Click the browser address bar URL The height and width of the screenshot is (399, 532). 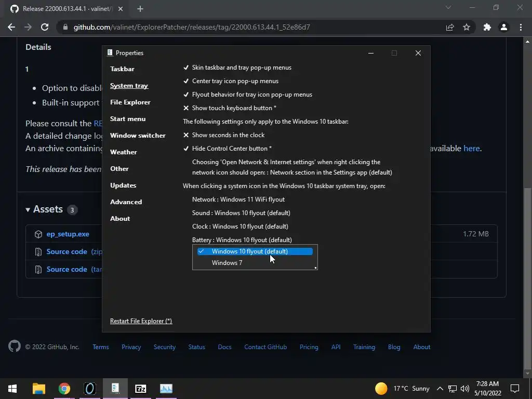coord(192,27)
